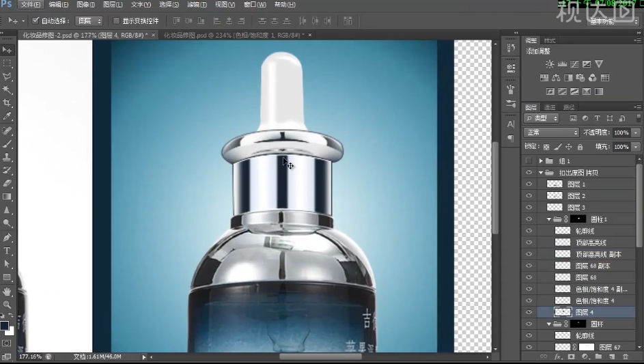This screenshot has height=364, width=644.
Task: Open the 文件(F) menu
Action: [31, 5]
